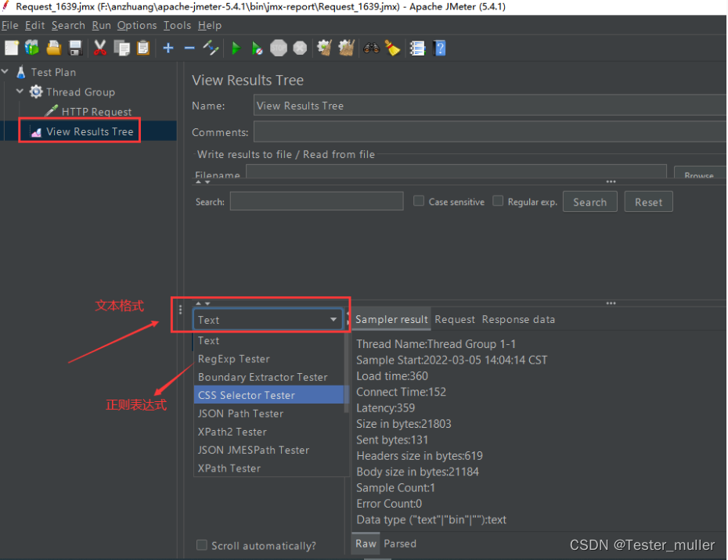Open the Options menu

point(137,25)
